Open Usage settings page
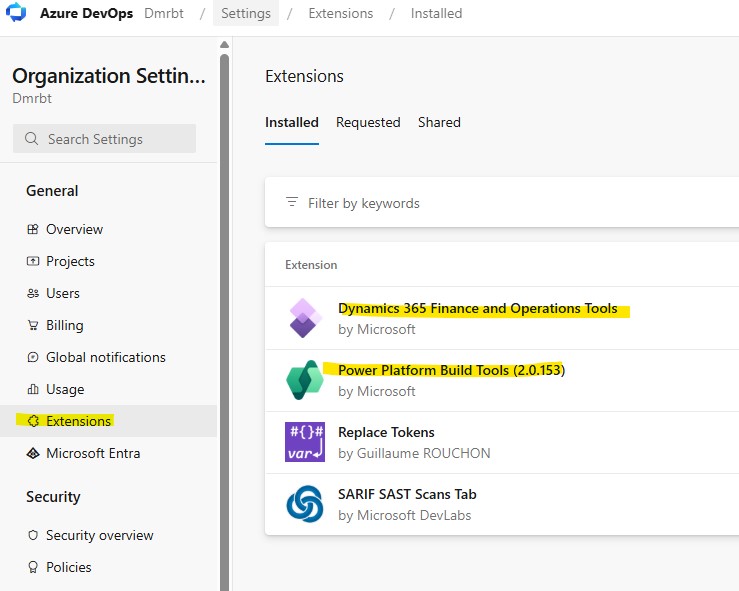This screenshot has width=739, height=591. pyautogui.click(x=65, y=389)
